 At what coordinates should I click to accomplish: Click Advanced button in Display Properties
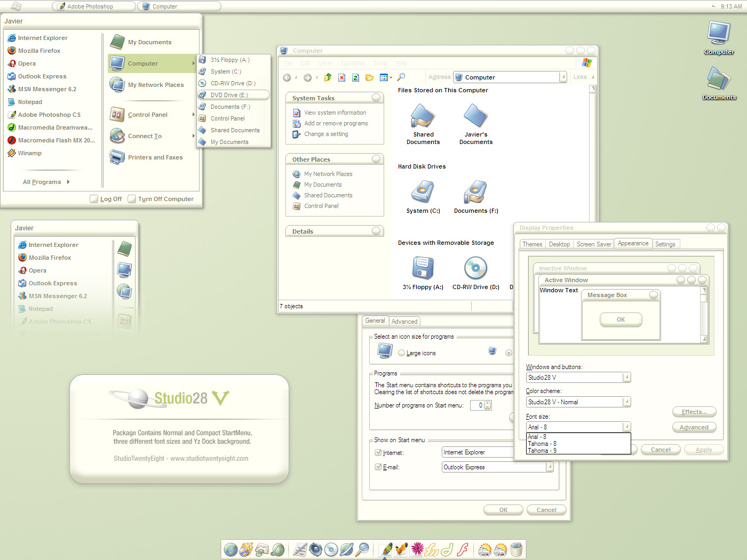(x=694, y=427)
